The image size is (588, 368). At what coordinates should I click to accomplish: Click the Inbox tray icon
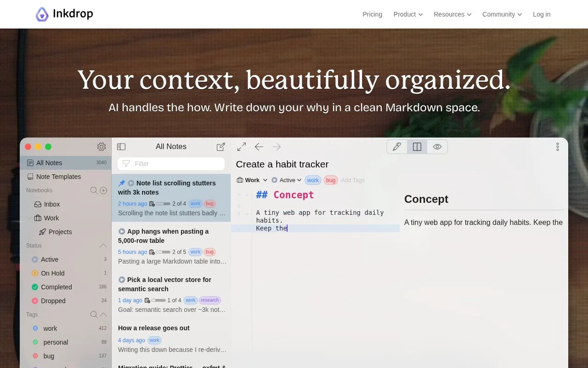point(38,204)
